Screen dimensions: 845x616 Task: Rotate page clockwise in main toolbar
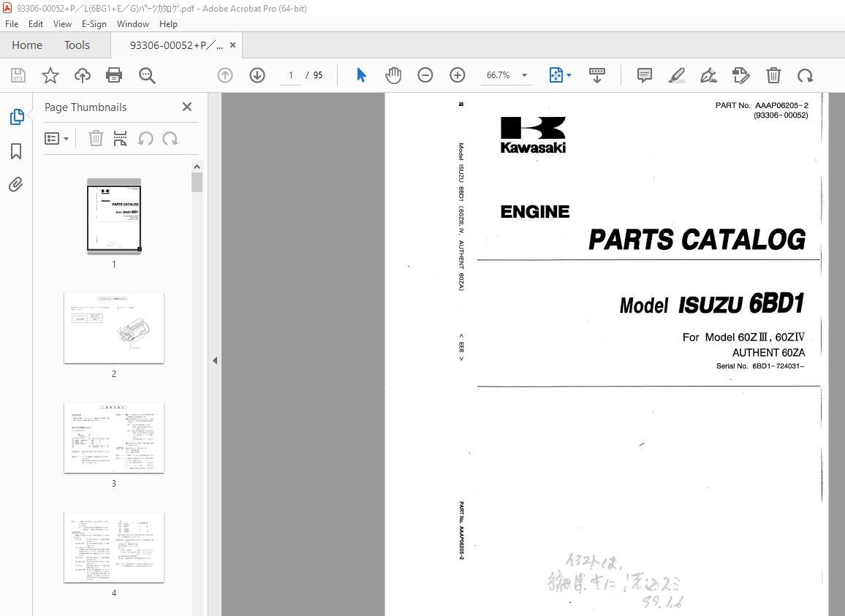click(806, 75)
